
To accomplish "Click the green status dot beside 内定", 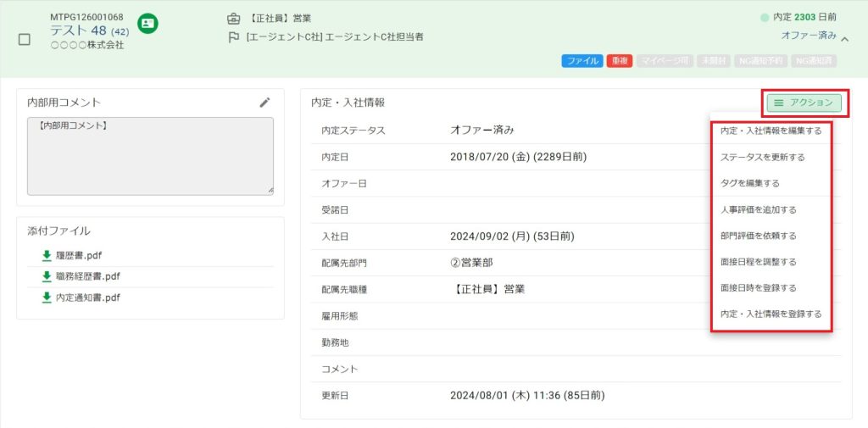I will click(765, 17).
